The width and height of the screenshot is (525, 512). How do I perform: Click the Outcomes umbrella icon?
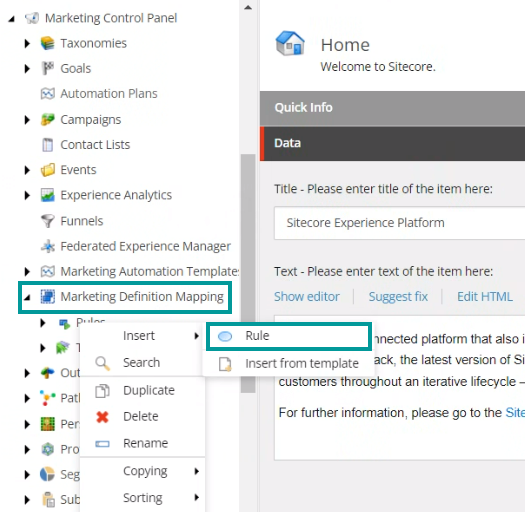click(48, 372)
